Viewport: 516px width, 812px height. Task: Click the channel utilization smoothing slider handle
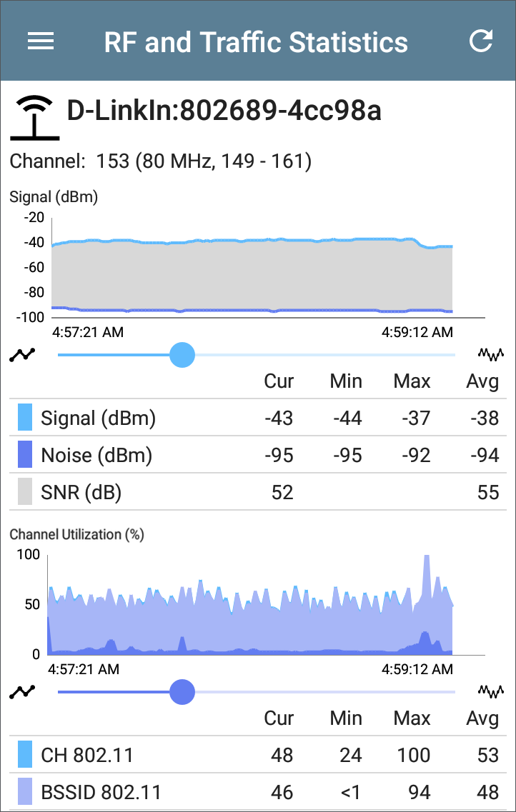(x=182, y=692)
